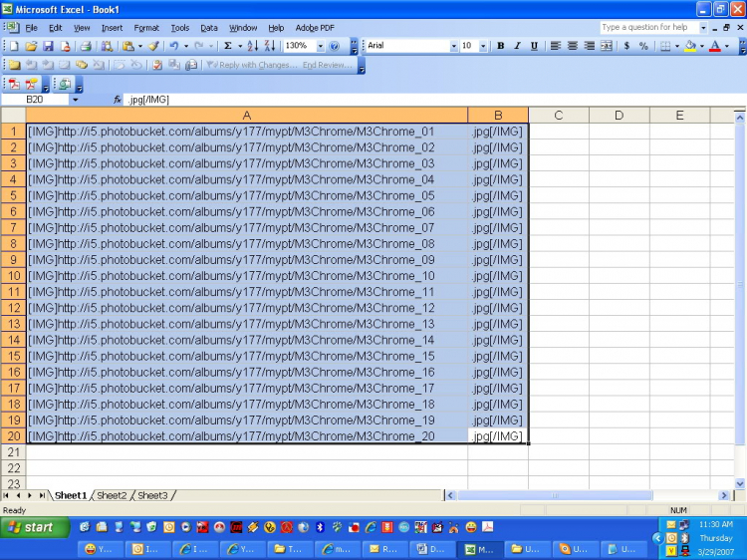Expand the Name Box dropdown arrow
This screenshot has width=747, height=560.
(x=76, y=100)
